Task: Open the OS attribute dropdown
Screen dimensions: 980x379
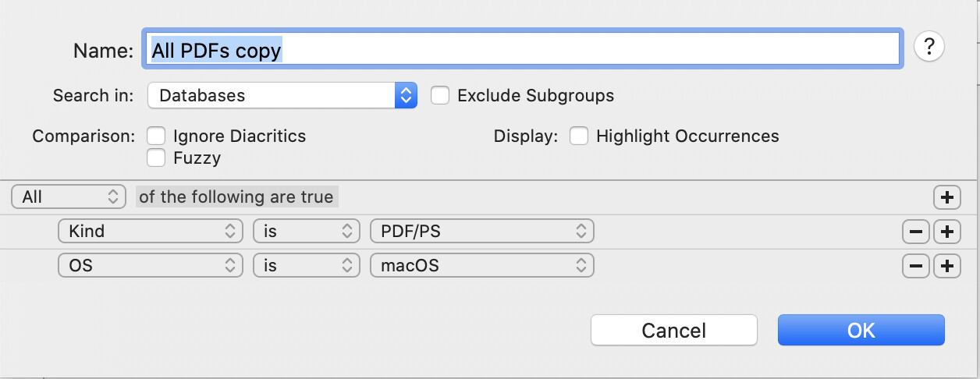Action: [151, 266]
